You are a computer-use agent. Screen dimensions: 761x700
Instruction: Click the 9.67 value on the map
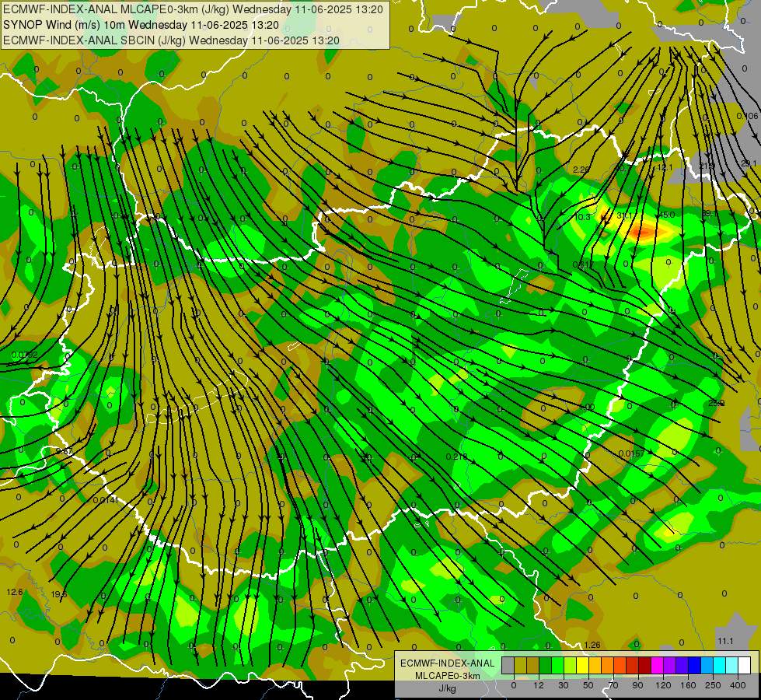tap(64, 451)
